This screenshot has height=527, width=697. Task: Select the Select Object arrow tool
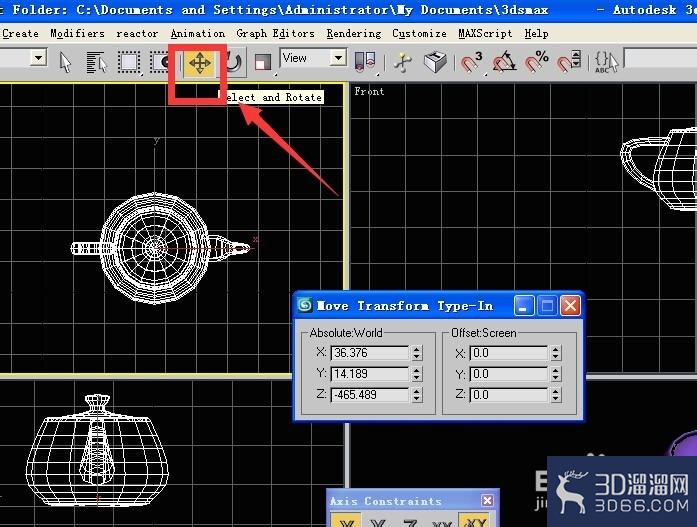(x=65, y=62)
